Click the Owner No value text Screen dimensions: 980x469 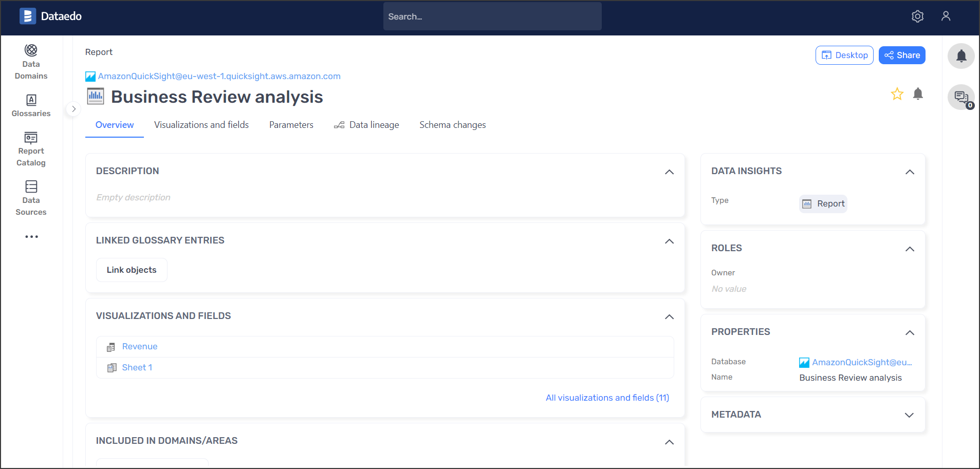[729, 289]
